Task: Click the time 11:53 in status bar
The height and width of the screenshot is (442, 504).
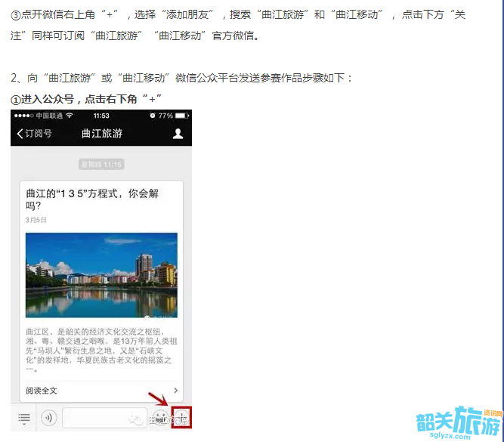Action: click(101, 116)
